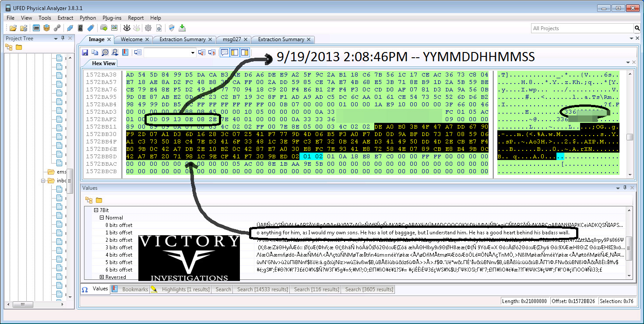Toggle the comment bubble view button
The image size is (644, 324).
coord(225,52)
